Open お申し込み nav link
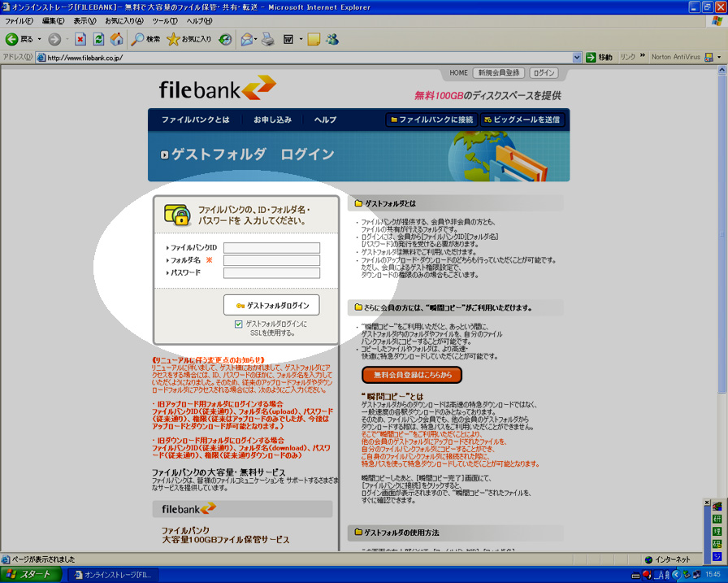Viewport: 728px width, 583px height. click(272, 120)
